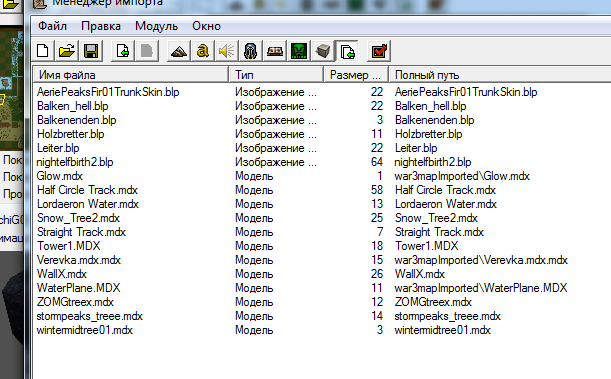Open the Terrain Editor mountain icon
The height and width of the screenshot is (379, 611).
pyautogui.click(x=179, y=51)
